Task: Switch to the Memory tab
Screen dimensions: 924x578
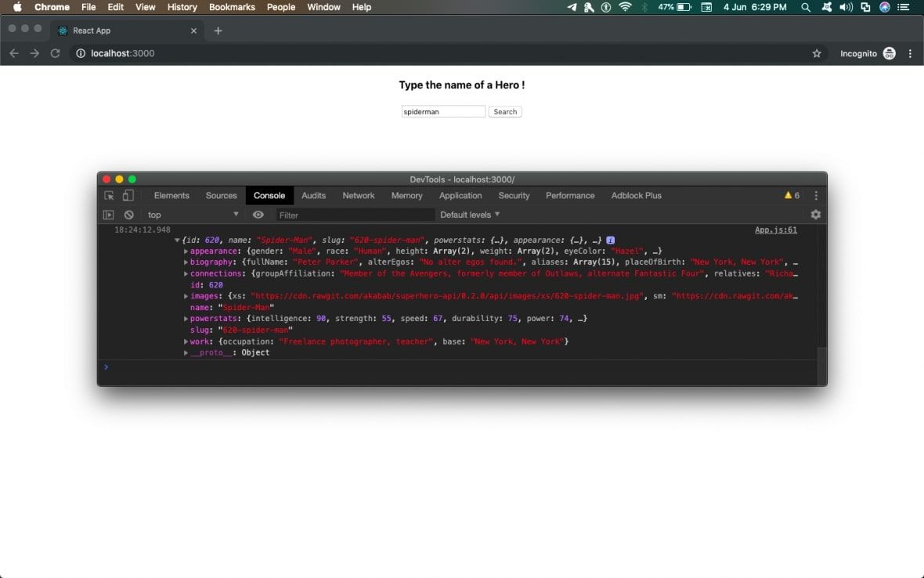Action: pyautogui.click(x=406, y=196)
